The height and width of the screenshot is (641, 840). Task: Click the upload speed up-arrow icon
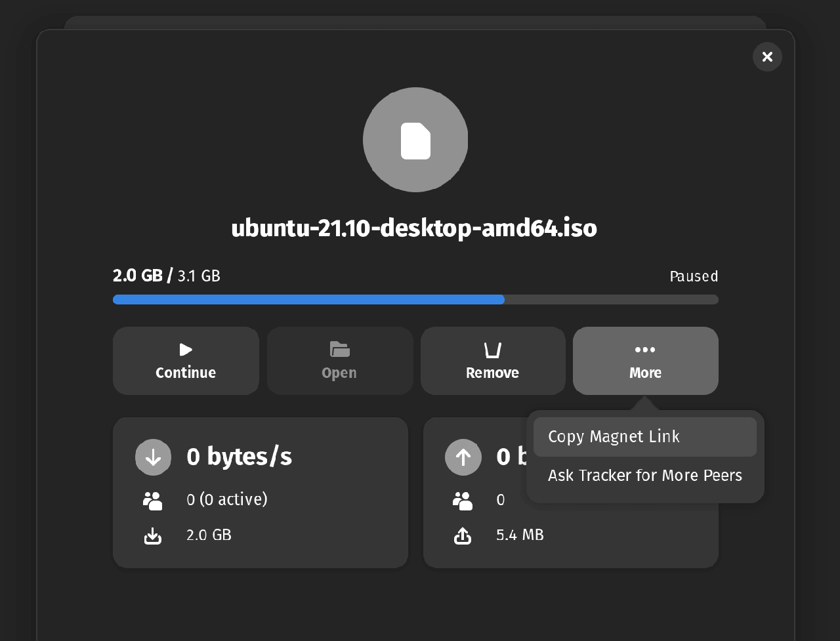click(463, 457)
